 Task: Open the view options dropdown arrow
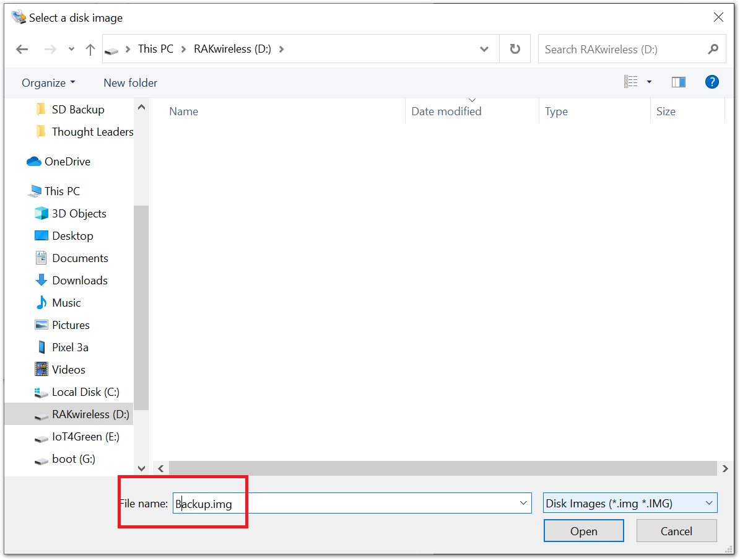tap(649, 82)
